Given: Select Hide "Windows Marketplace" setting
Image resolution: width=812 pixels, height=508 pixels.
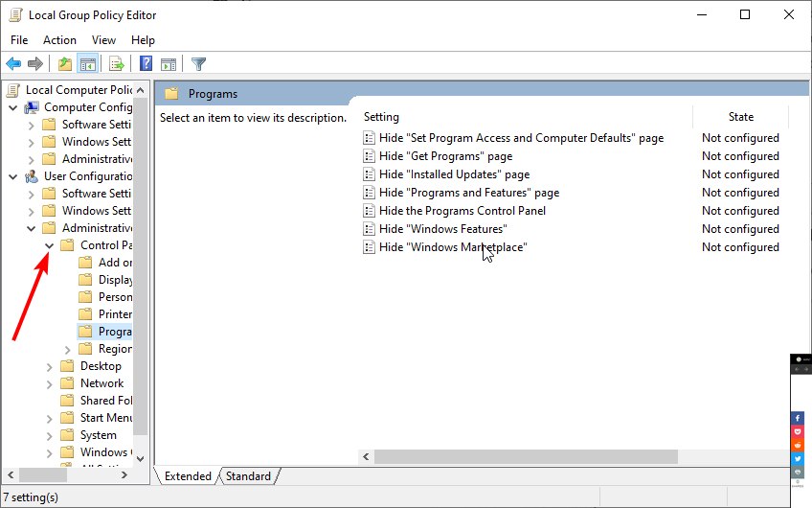Looking at the screenshot, I should [453, 246].
